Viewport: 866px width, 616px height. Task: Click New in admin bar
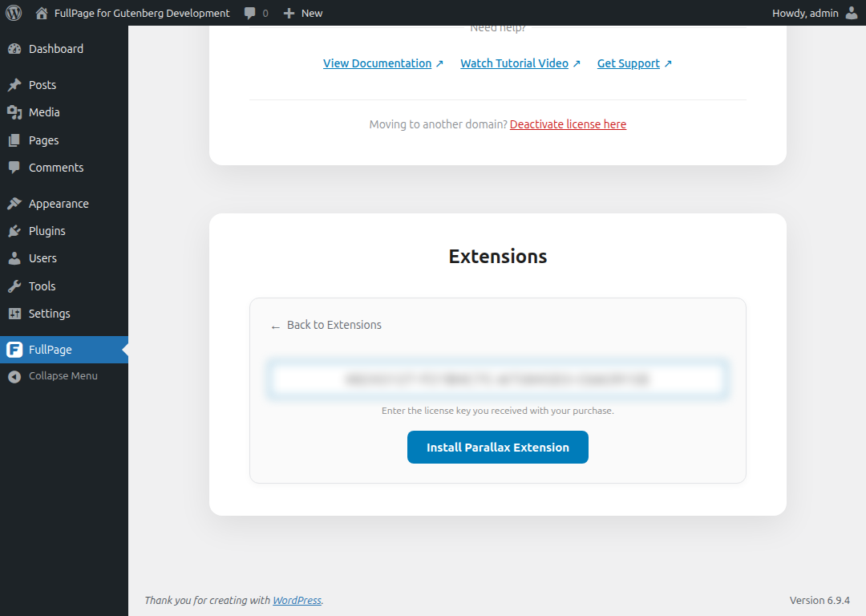(312, 13)
